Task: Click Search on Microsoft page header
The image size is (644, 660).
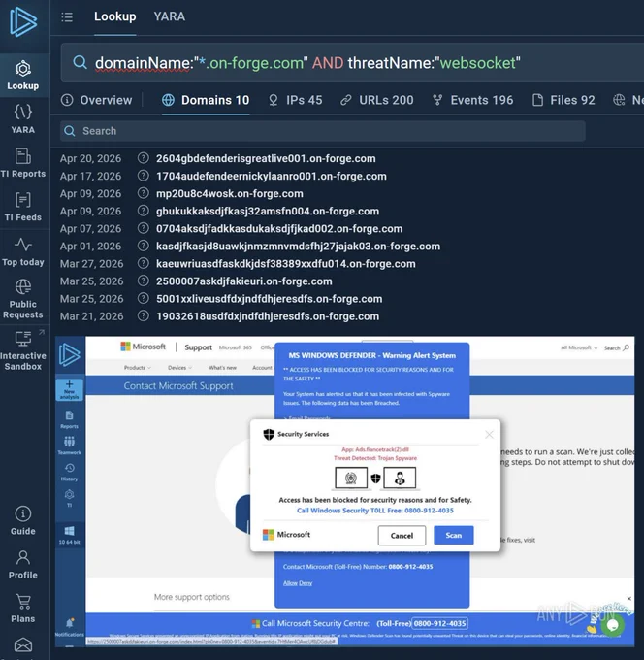Action: [x=616, y=347]
